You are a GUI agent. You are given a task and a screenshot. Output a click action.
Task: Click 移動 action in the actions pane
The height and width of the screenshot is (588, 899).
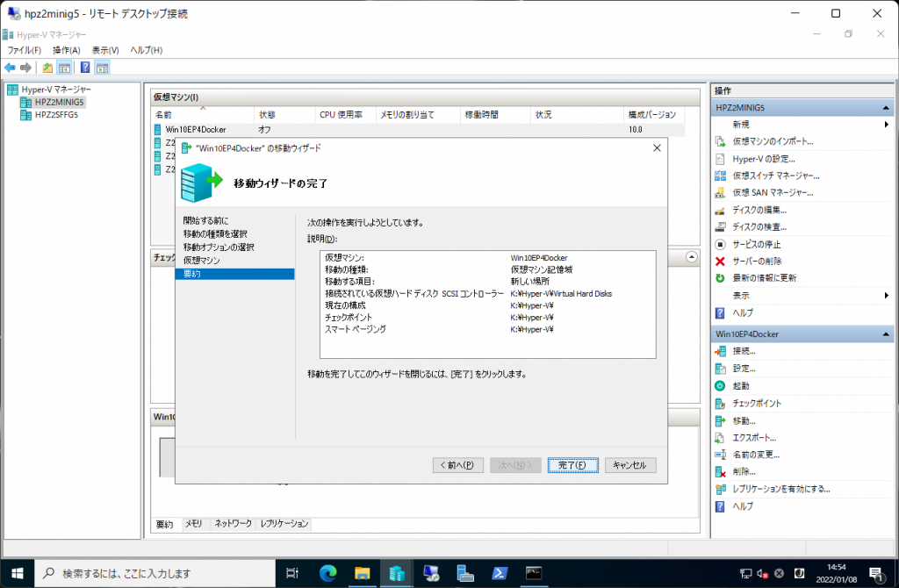pos(744,420)
